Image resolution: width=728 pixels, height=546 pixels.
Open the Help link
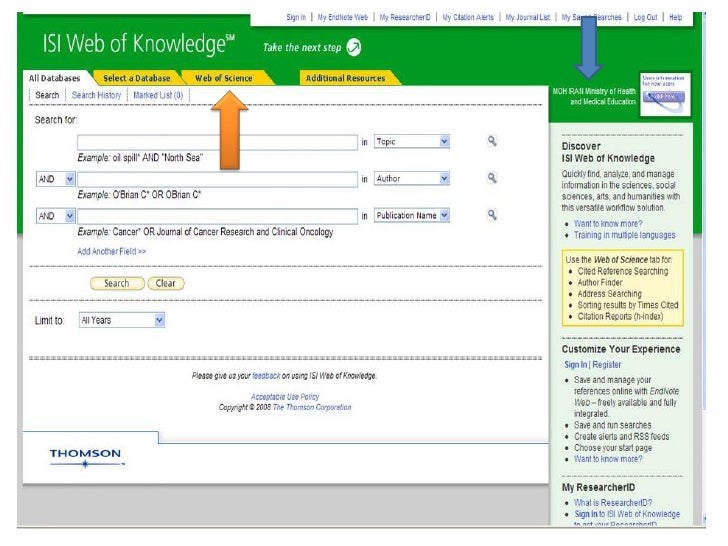(676, 17)
